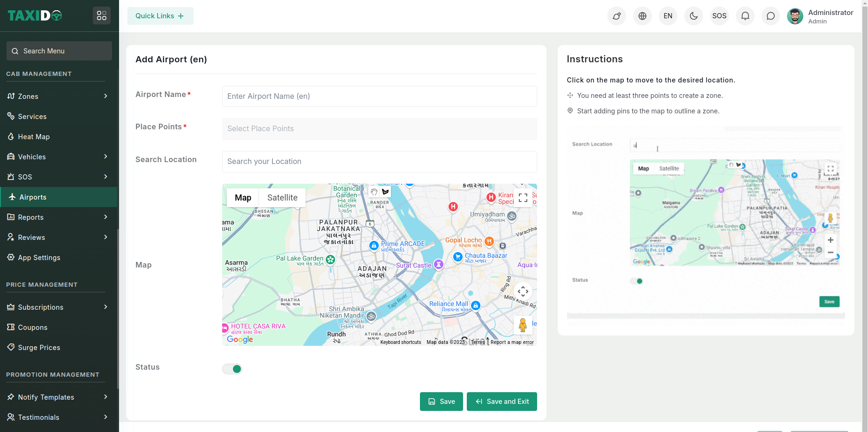Viewport: 868px width, 432px height.
Task: Toggle the airport Status switch
Action: (232, 369)
